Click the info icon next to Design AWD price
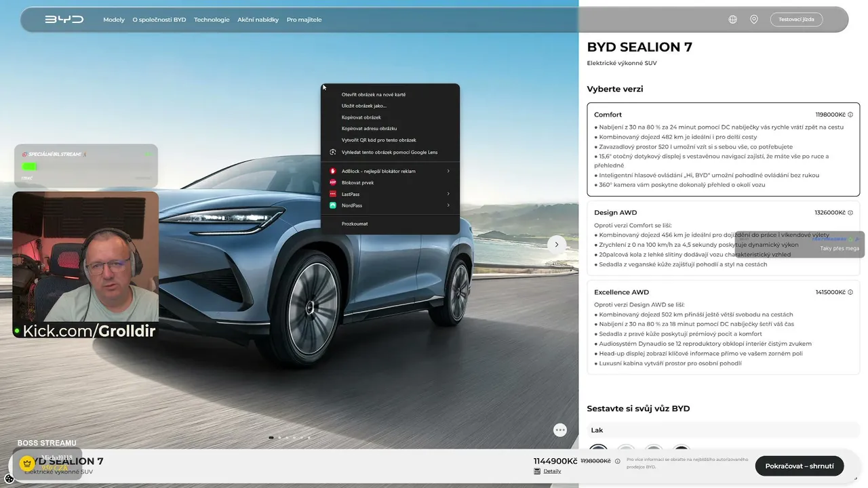The width and height of the screenshot is (868, 488). coord(850,213)
